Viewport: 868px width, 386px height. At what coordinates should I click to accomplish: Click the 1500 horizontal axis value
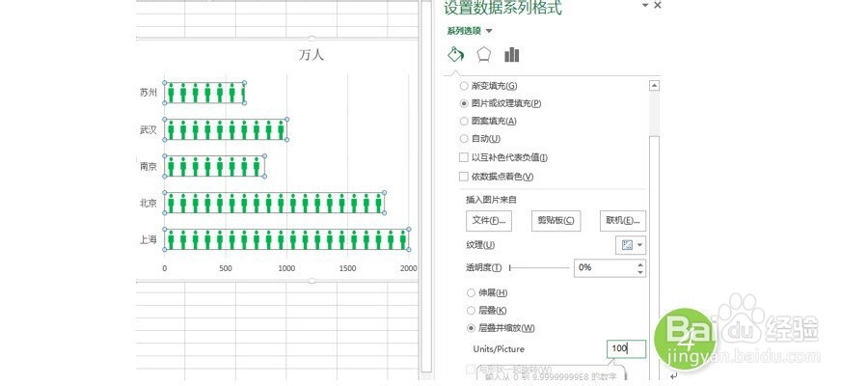(347, 268)
